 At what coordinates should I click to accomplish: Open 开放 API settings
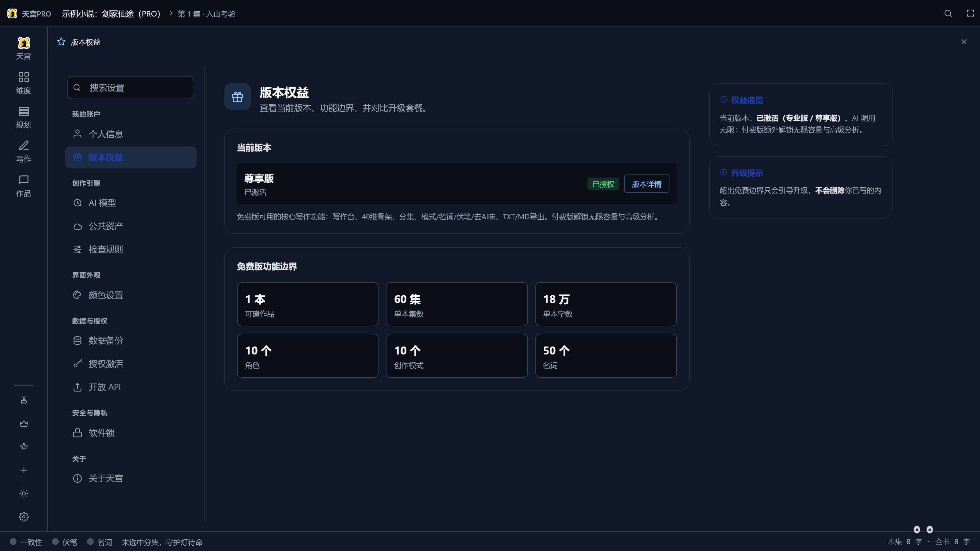coord(130,387)
